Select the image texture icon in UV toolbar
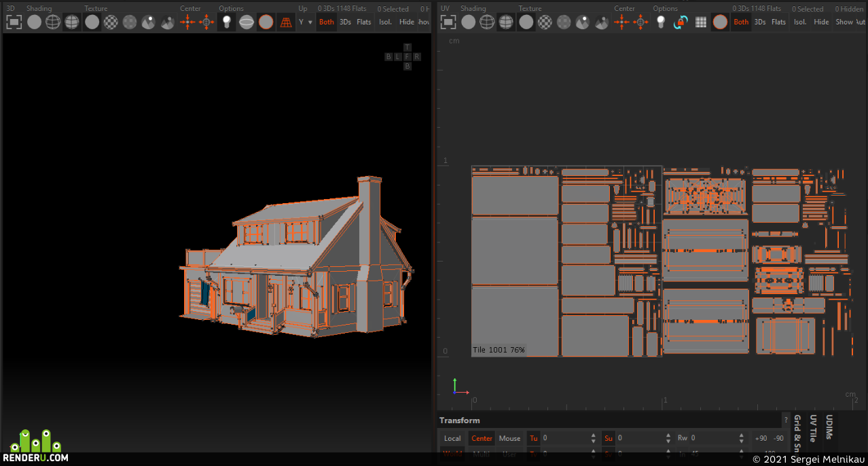Image resolution: width=868 pixels, height=466 pixels. pyautogui.click(x=583, y=22)
